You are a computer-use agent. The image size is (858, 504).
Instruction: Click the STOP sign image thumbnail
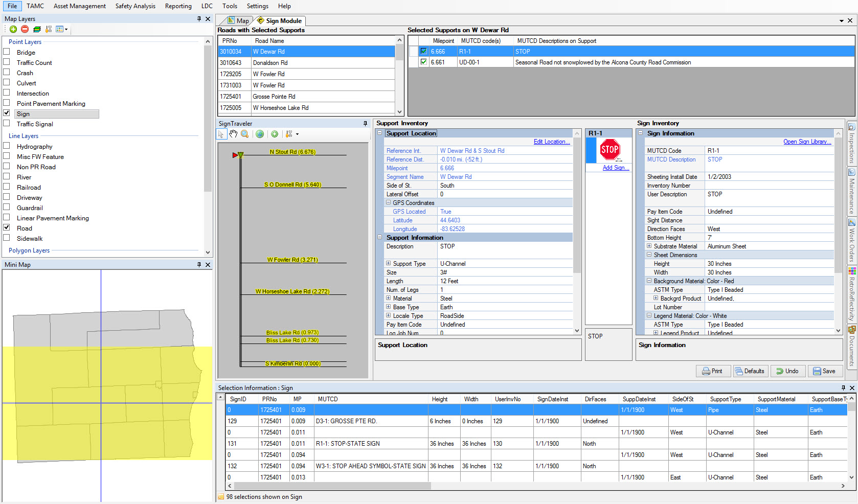click(x=609, y=150)
